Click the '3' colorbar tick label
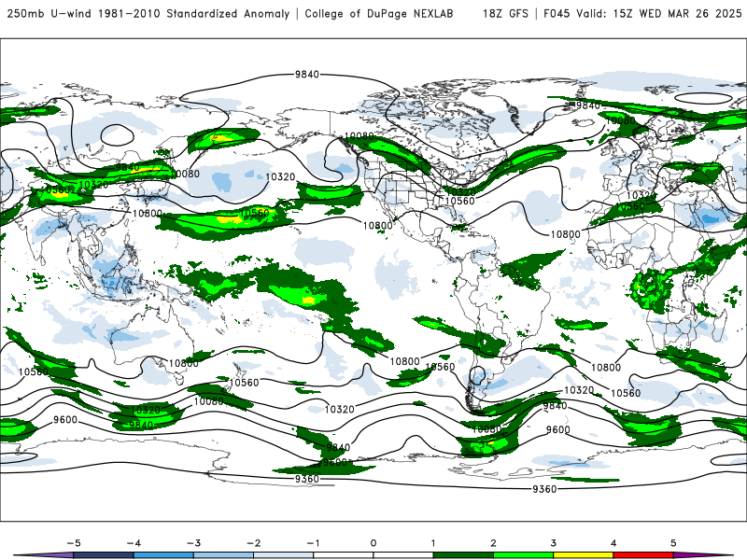This screenshot has height=560, width=747. pos(553,543)
